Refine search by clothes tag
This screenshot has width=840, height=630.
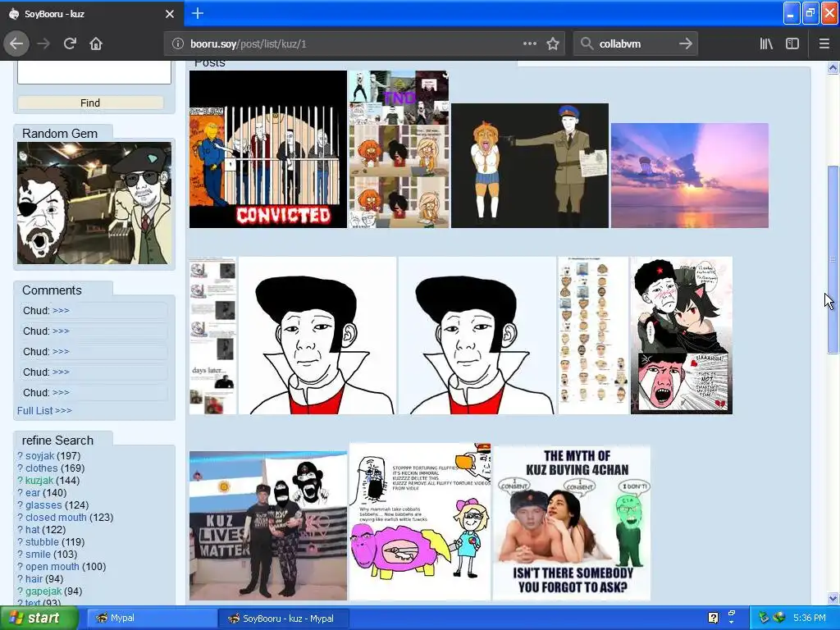click(41, 468)
